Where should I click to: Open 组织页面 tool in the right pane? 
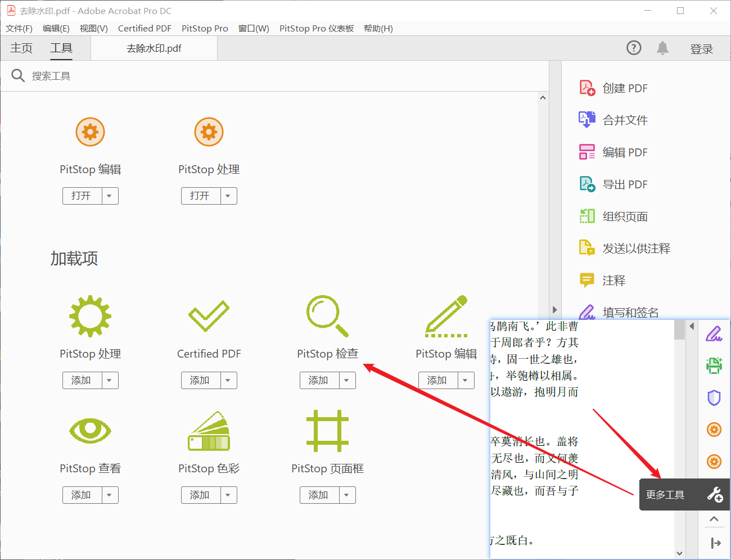613,216
